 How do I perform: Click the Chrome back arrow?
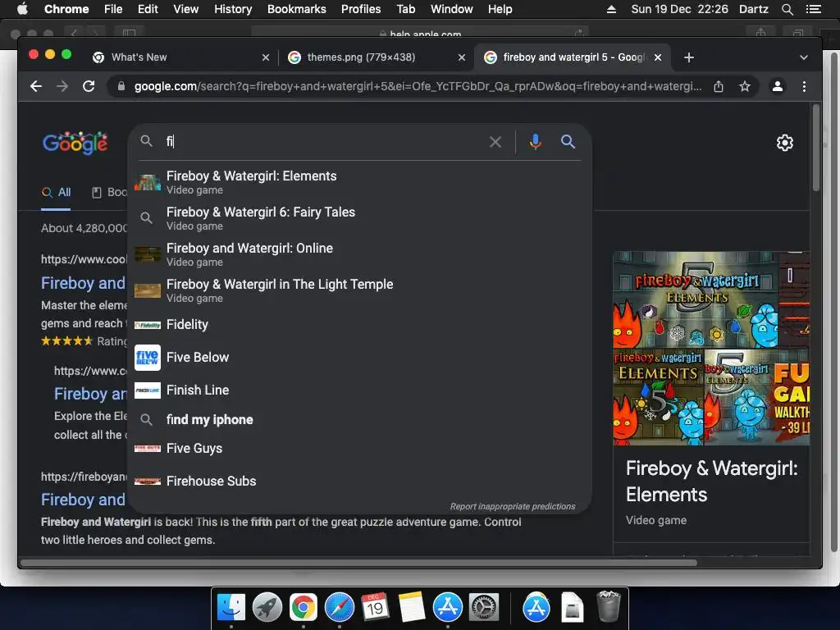(x=36, y=86)
